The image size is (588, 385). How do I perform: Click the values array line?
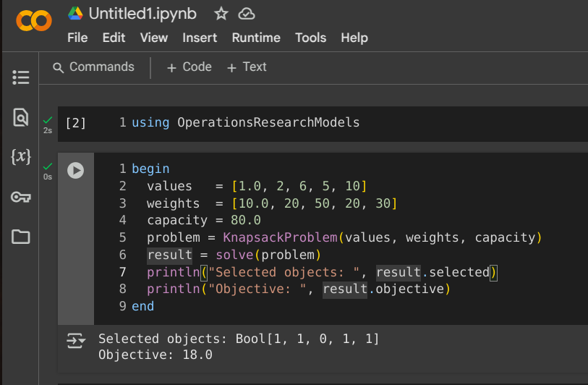(257, 186)
